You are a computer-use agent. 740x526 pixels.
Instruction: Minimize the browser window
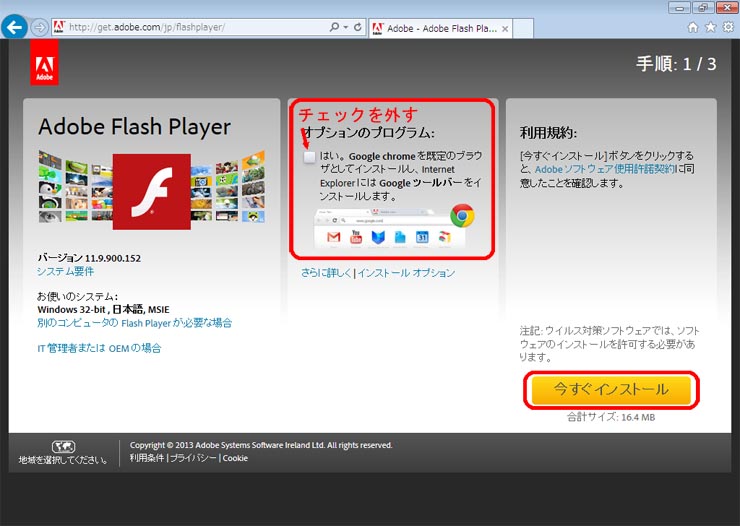pos(680,7)
